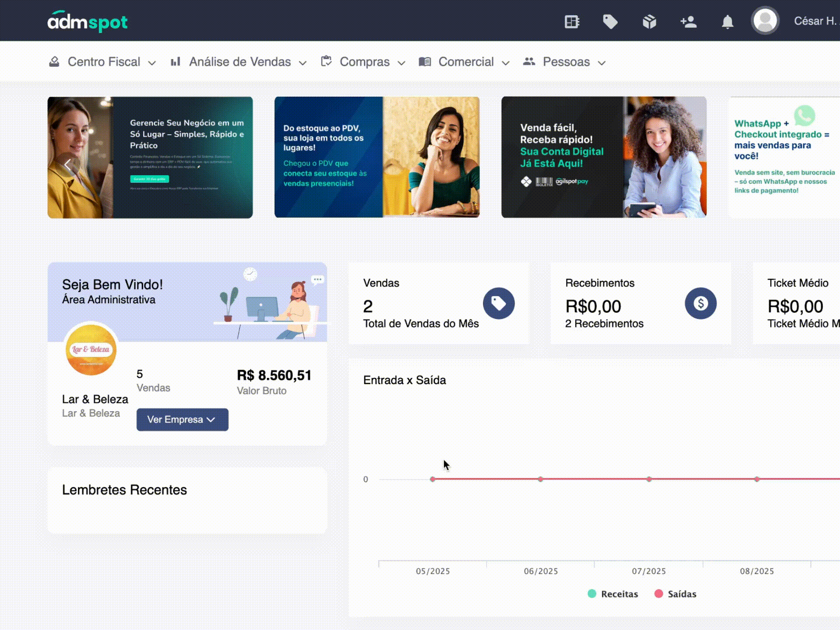Click the tag icon on the Vendas card
The image size is (840, 630).
(x=499, y=303)
